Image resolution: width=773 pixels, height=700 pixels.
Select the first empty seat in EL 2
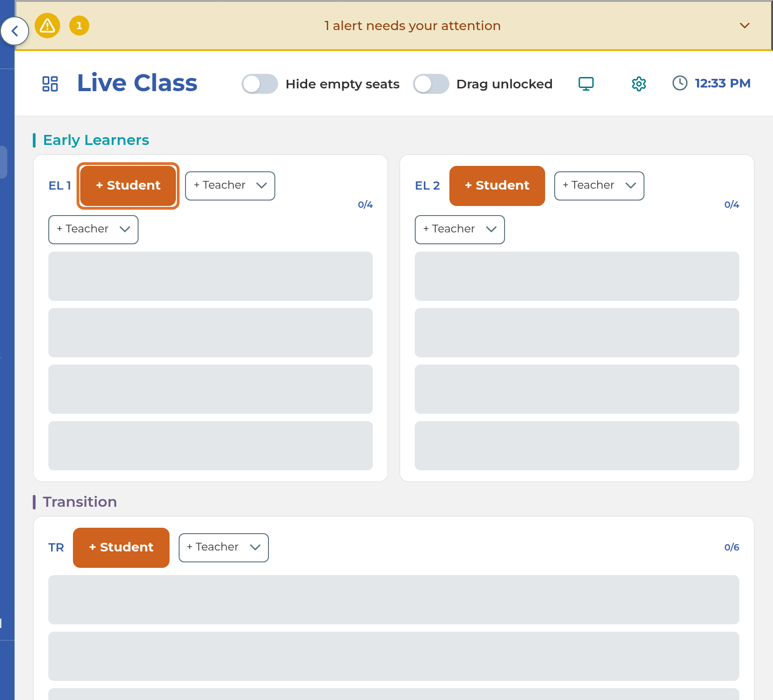577,276
